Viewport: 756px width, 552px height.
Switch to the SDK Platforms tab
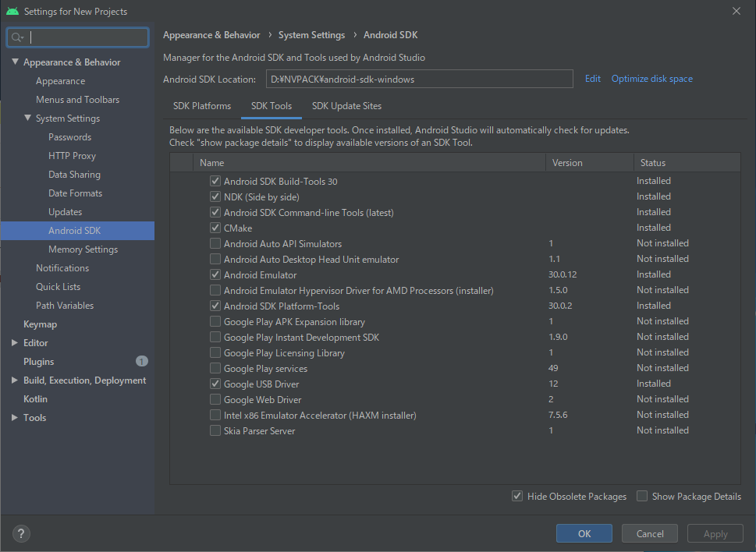click(x=202, y=106)
